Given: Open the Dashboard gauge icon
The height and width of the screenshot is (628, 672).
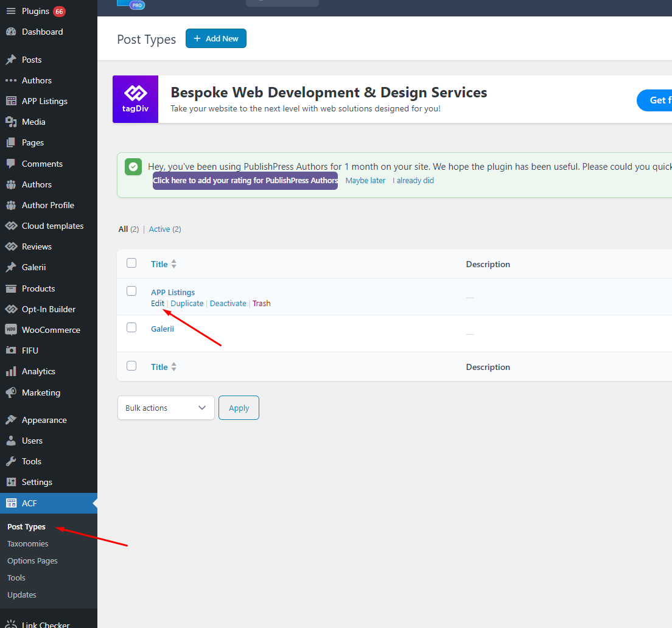Looking at the screenshot, I should pos(11,32).
